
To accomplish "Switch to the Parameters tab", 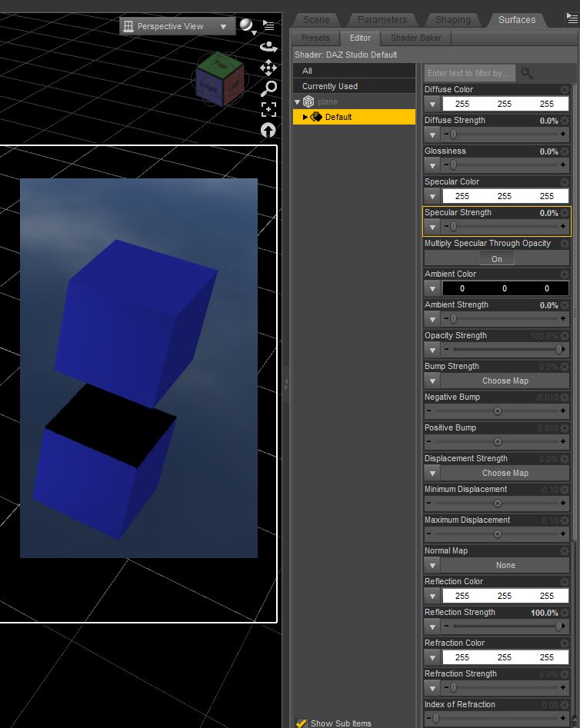I will click(x=382, y=19).
